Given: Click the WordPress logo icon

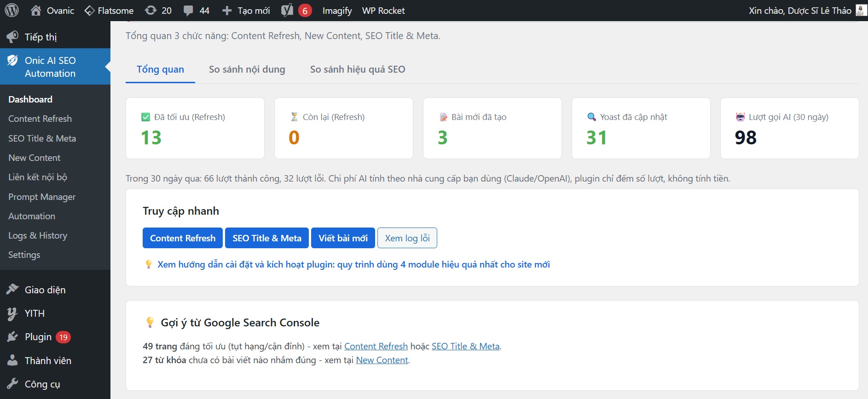Looking at the screenshot, I should [12, 10].
